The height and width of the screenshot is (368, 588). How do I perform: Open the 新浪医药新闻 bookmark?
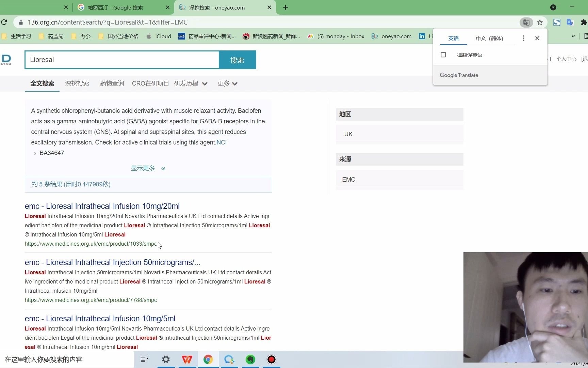tap(271, 36)
